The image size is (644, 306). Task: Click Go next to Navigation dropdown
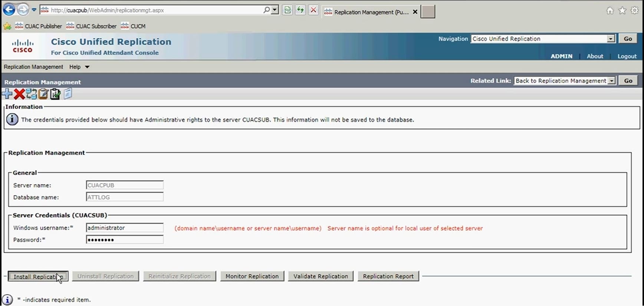tap(628, 39)
